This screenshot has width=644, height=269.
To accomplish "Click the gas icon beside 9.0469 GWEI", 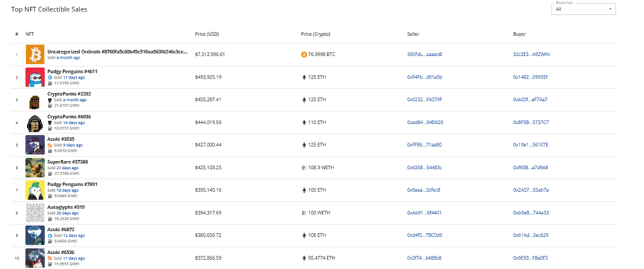I will point(49,196).
